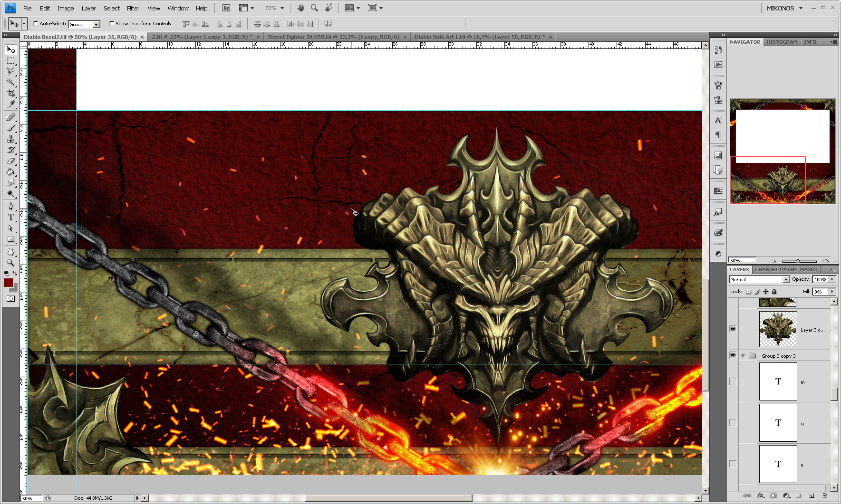Viewport: 841px width, 504px height.
Task: Create a new layer with the page icon
Action: pyautogui.click(x=812, y=495)
